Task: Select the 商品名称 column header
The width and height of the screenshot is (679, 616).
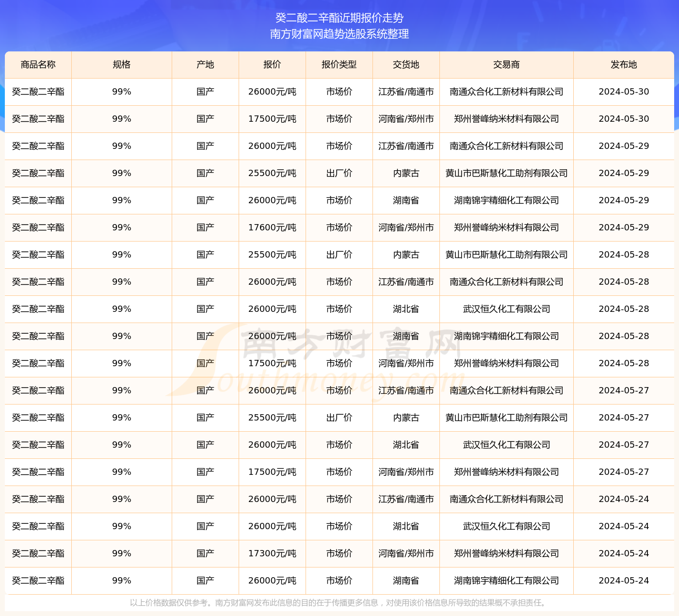Action: [38, 65]
